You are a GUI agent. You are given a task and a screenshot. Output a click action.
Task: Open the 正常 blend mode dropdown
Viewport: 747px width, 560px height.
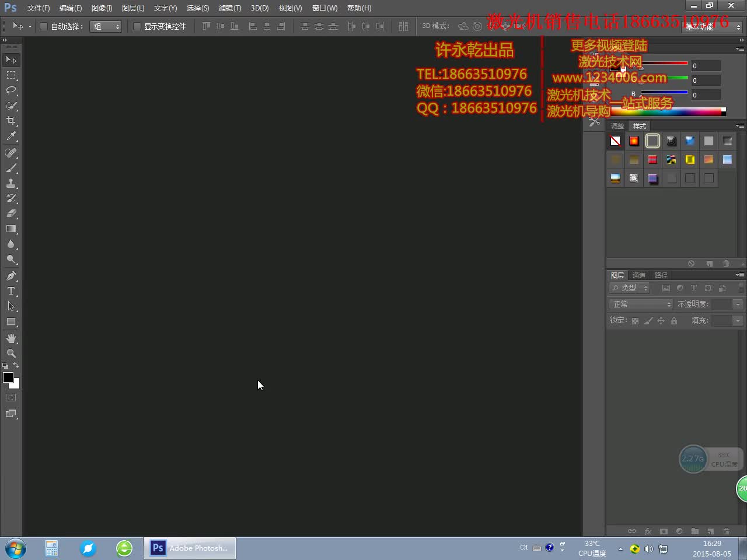641,304
